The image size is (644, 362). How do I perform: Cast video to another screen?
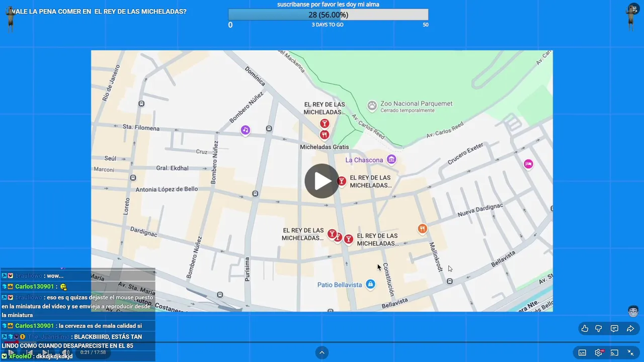coord(614,353)
